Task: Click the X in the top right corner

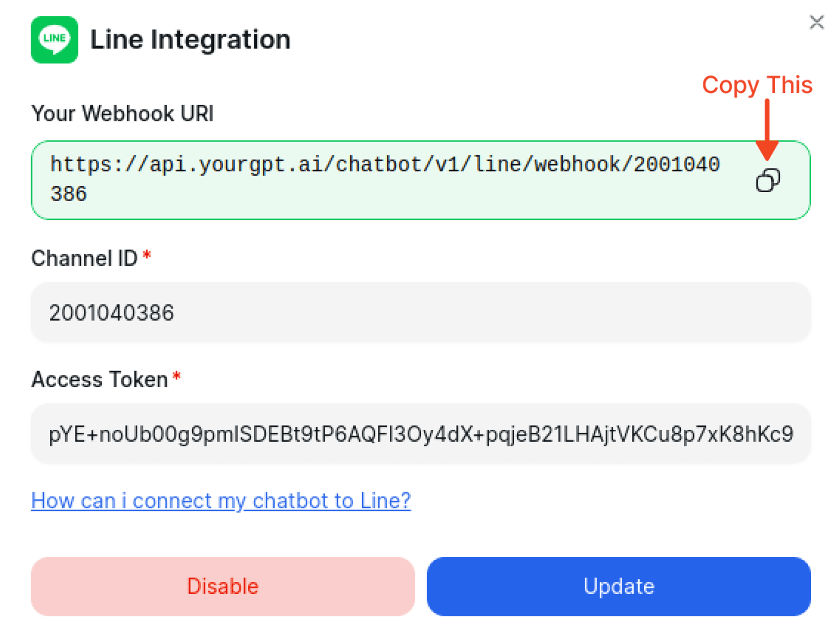Action: pyautogui.click(x=817, y=22)
